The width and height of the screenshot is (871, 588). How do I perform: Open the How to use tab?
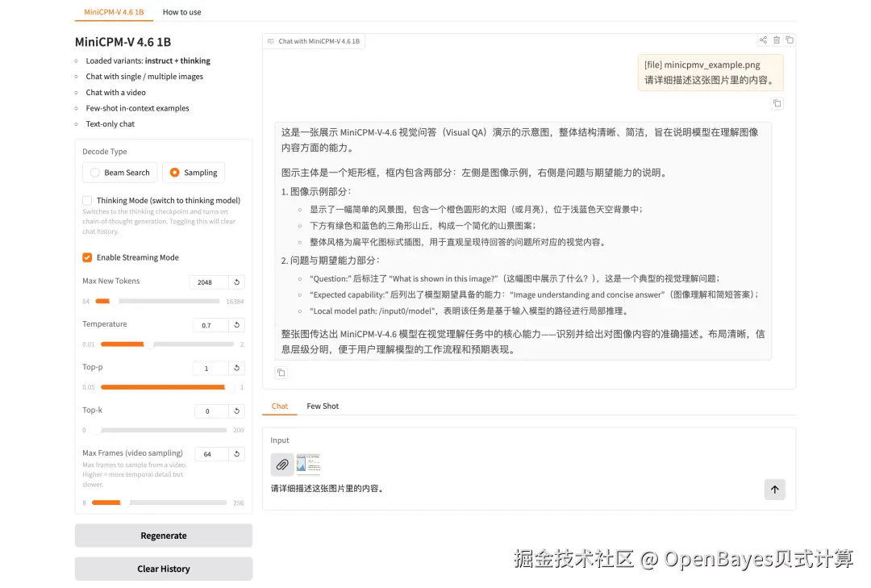pyautogui.click(x=181, y=11)
